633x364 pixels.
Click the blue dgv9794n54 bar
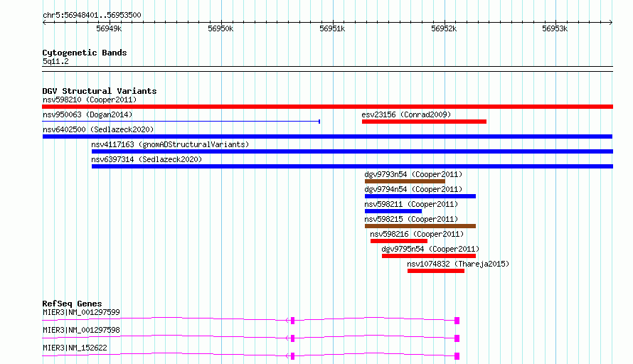(420, 196)
